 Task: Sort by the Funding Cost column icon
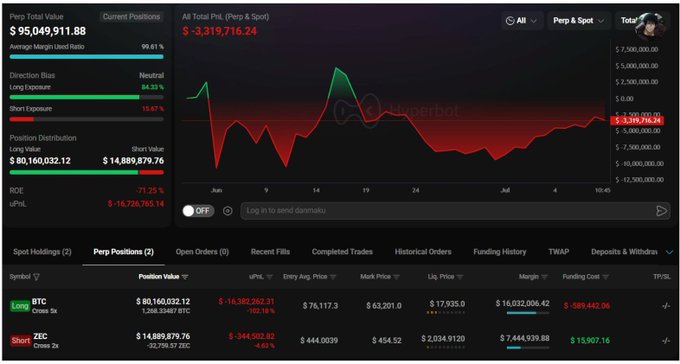(606, 277)
